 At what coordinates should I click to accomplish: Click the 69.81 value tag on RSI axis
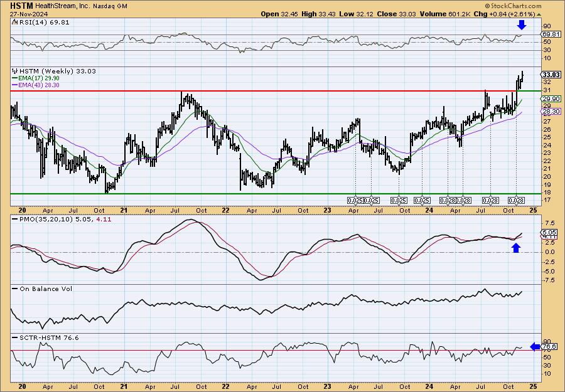click(551, 34)
